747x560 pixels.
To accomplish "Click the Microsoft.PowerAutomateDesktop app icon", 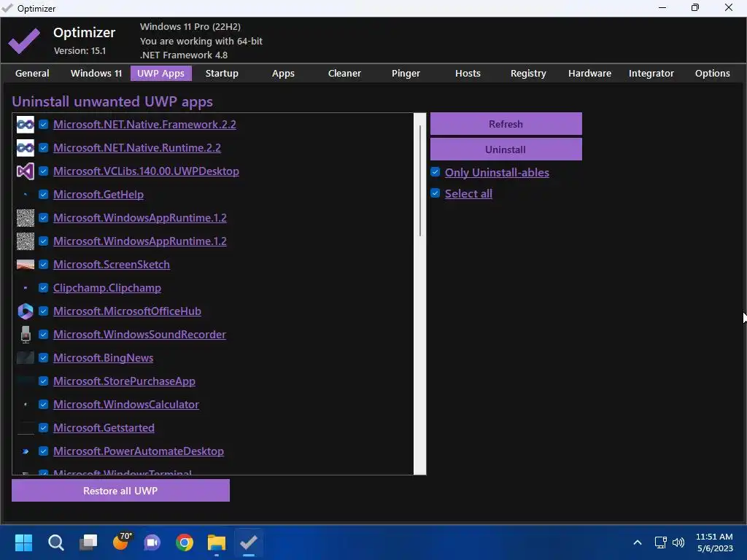I will coord(26,451).
